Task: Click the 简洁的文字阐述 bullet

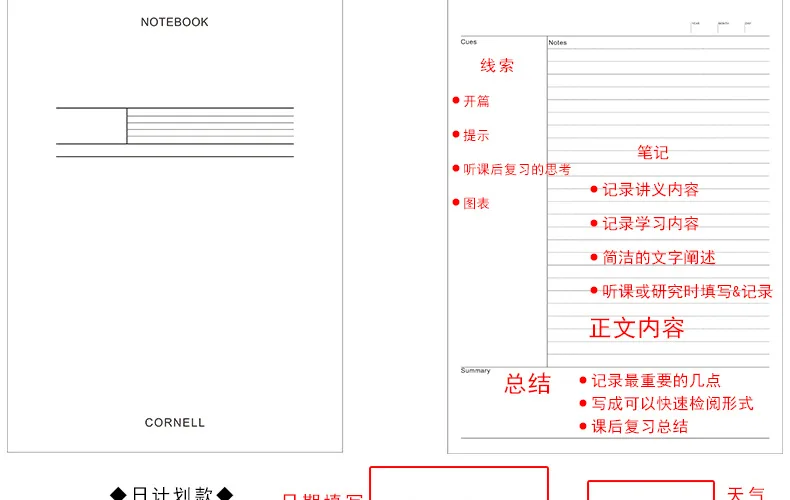Action: (x=653, y=258)
